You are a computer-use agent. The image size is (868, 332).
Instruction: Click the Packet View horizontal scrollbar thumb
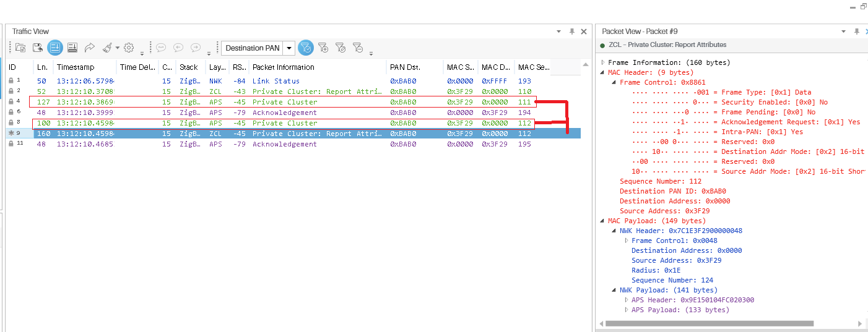pyautogui.click(x=710, y=323)
